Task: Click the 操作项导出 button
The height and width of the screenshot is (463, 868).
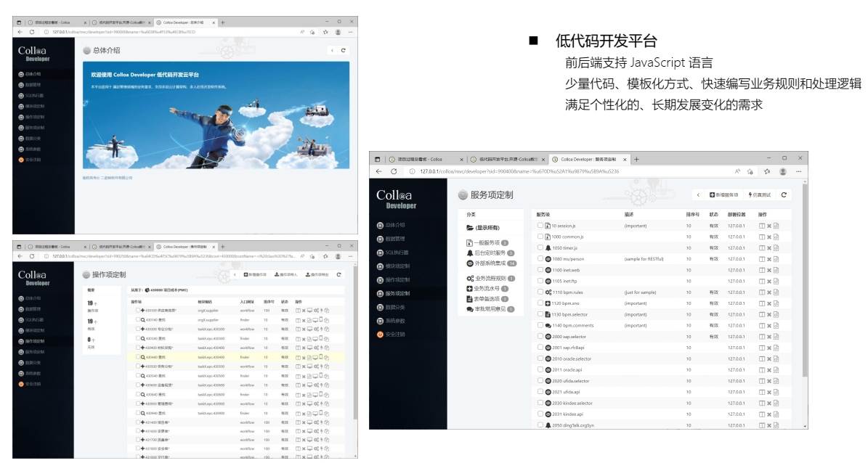Action: pyautogui.click(x=317, y=275)
